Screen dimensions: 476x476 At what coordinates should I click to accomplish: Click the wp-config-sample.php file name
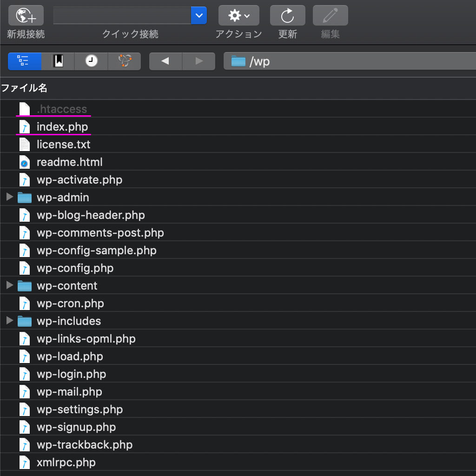click(97, 250)
